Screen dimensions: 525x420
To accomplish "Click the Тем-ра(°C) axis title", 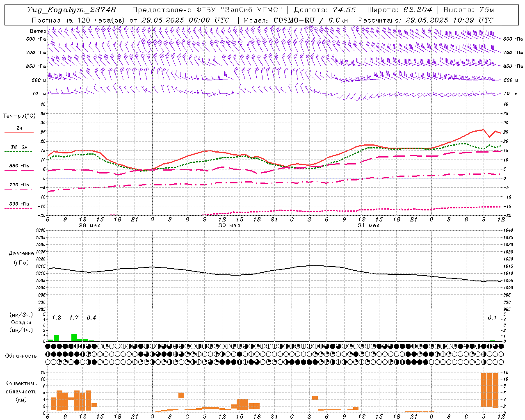I will 19,116.
